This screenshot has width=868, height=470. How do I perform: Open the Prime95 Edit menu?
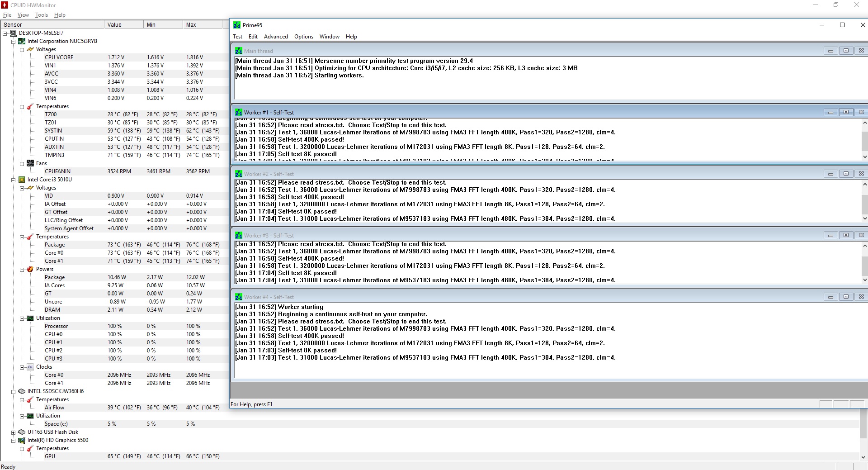(253, 37)
